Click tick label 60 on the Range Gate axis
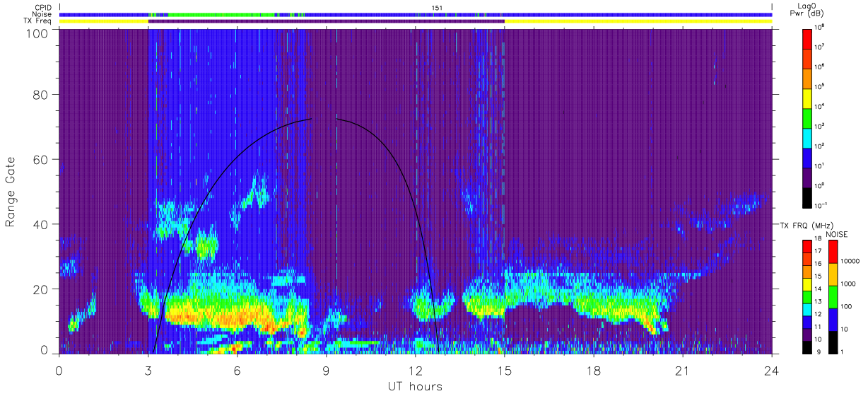This screenshot has width=868, height=401. coord(41,159)
